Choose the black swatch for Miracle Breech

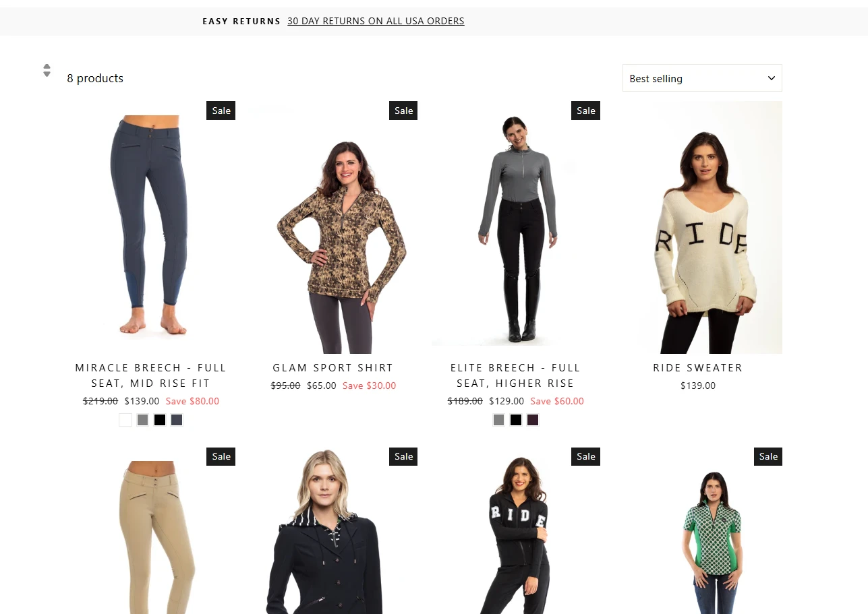[160, 420]
